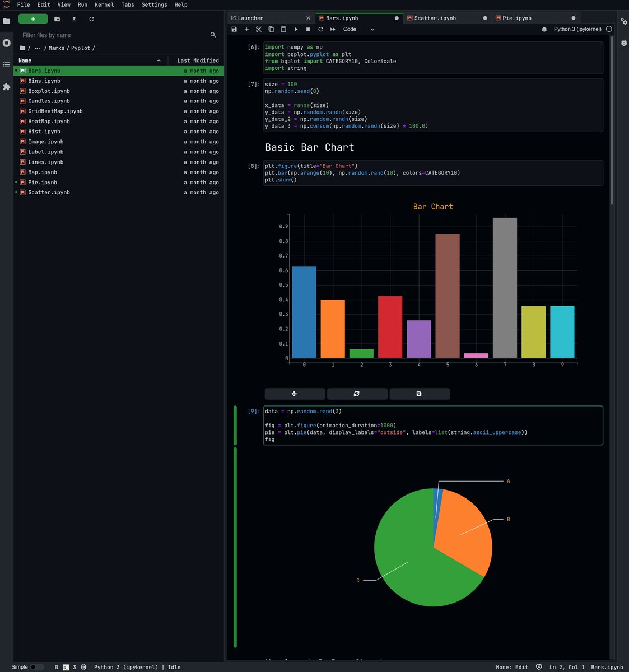629x672 pixels.
Task: Navigate to the Pyplot breadcrumb link
Action: pyautogui.click(x=79, y=48)
